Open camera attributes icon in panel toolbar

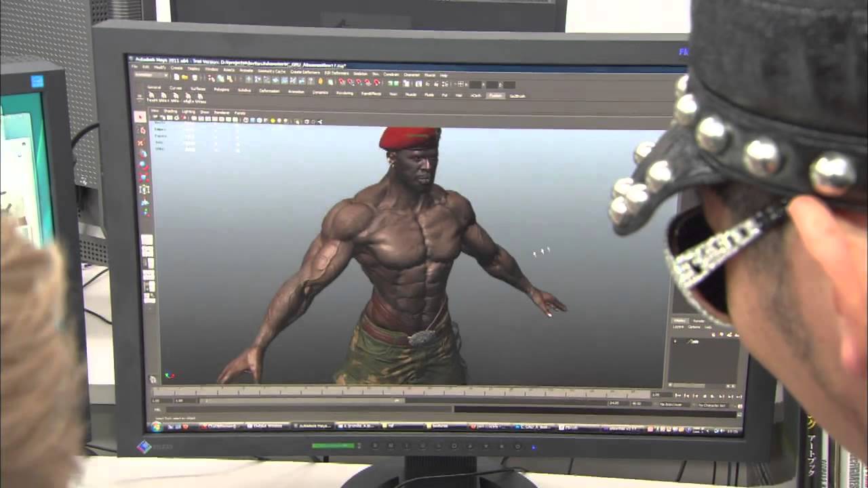[162, 117]
